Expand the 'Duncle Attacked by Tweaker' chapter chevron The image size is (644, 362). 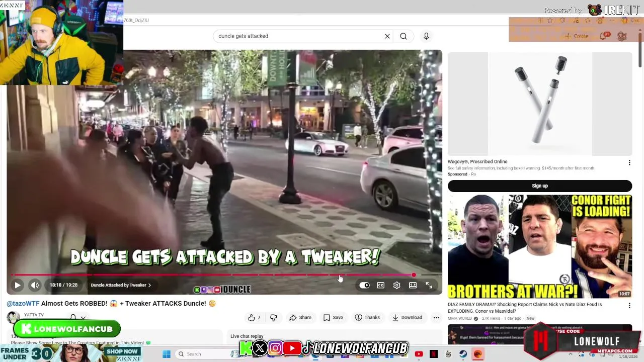149,285
